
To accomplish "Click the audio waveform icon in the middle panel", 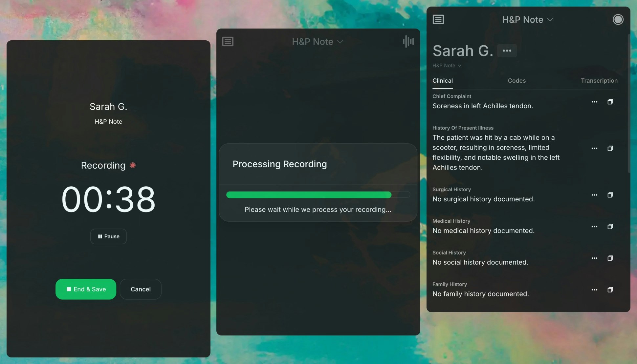I will pos(408,41).
